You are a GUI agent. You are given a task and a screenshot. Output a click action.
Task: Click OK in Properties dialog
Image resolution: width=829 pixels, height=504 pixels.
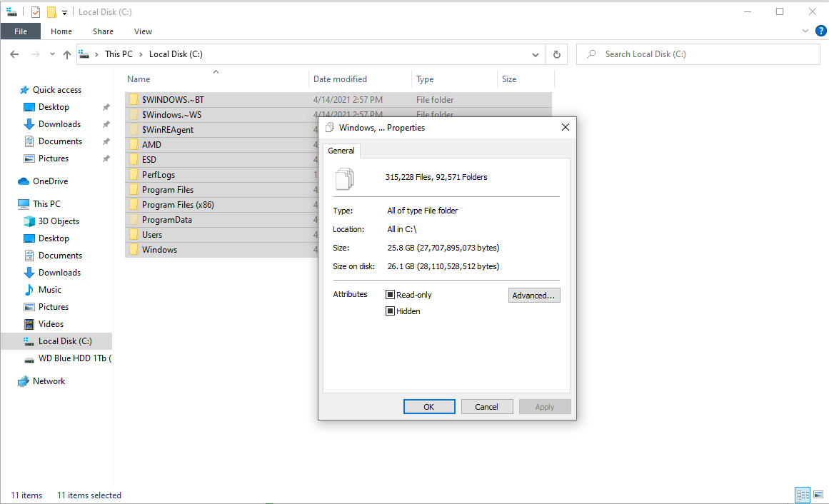(428, 407)
